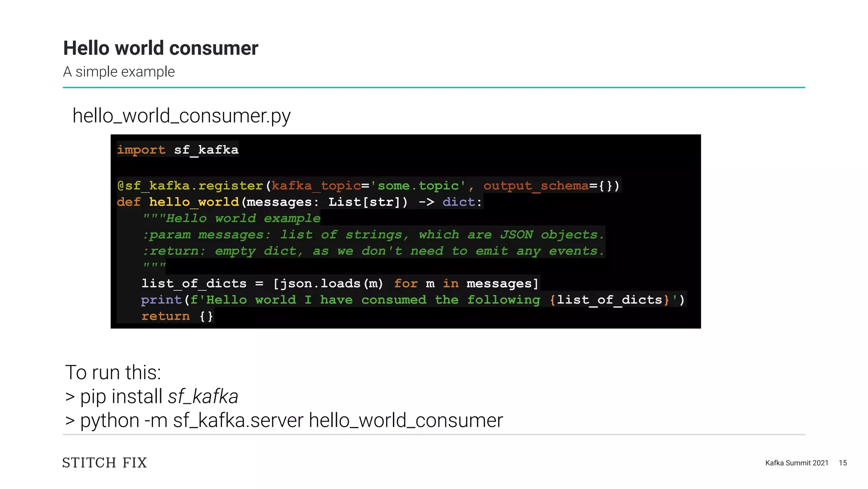Click the 'A simple example' subtitle

tap(119, 72)
